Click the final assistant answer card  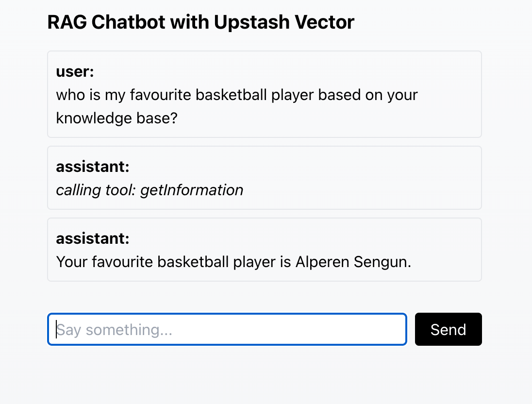click(x=265, y=250)
